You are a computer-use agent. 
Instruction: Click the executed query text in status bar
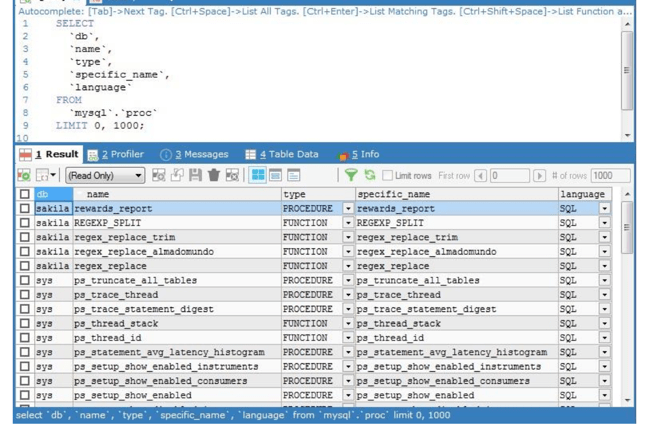pos(233,415)
